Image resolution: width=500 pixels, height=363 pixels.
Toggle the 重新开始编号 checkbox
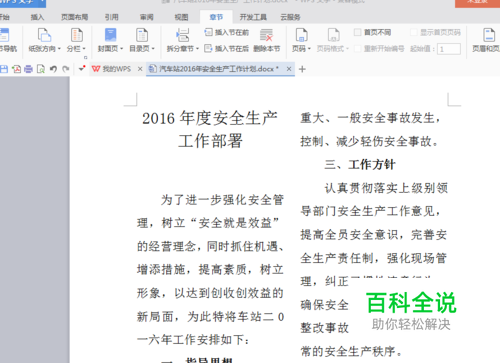358,49
